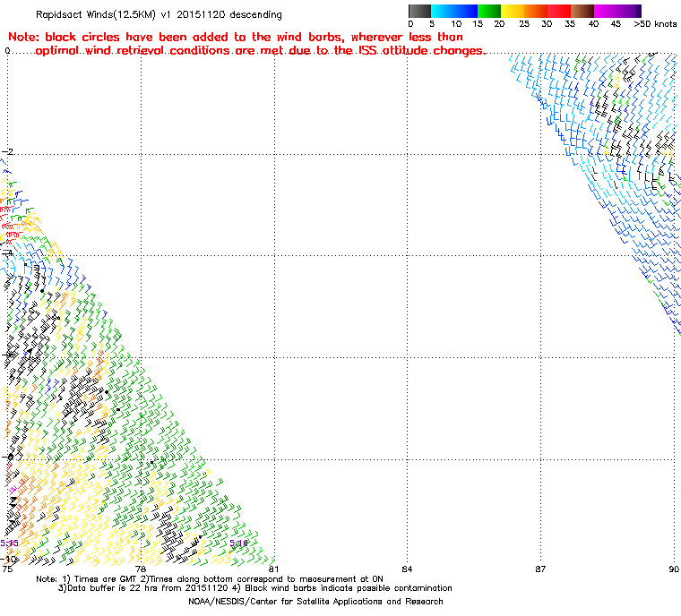This screenshot has height=616, width=681.
Task: Click 'NOAA/NESDIS/Center for Satellite Applications and Research' credit
Action: [x=315, y=602]
